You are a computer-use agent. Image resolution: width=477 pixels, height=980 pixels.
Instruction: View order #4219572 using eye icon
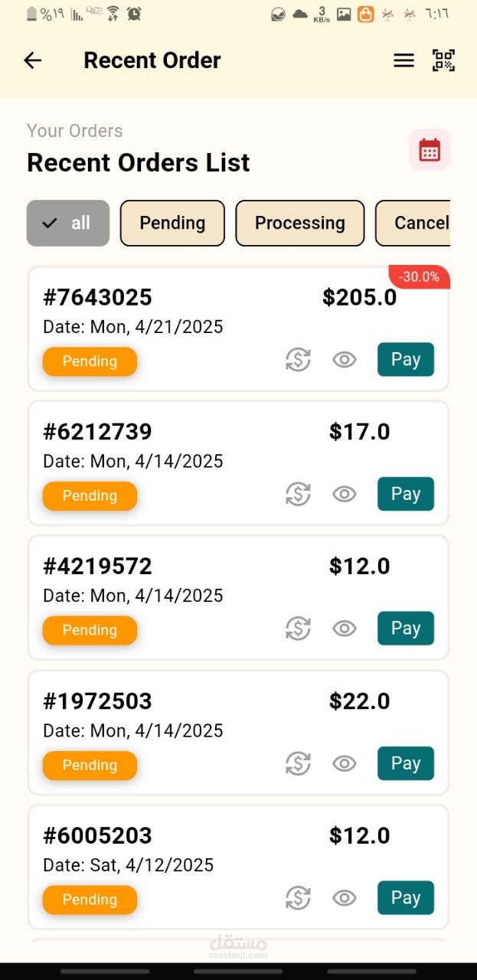[x=345, y=629]
